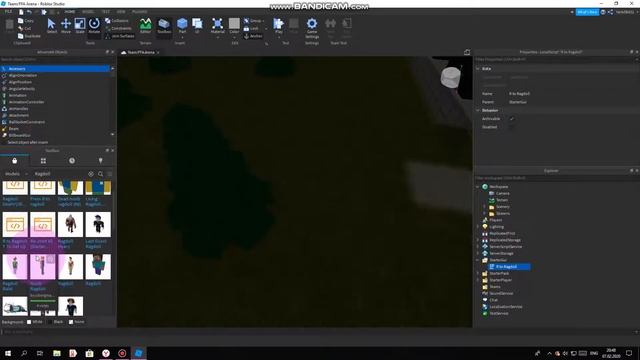Toggle Join Surfaces option
Image resolution: width=640 pixels, height=360 pixels.
pyautogui.click(x=120, y=36)
